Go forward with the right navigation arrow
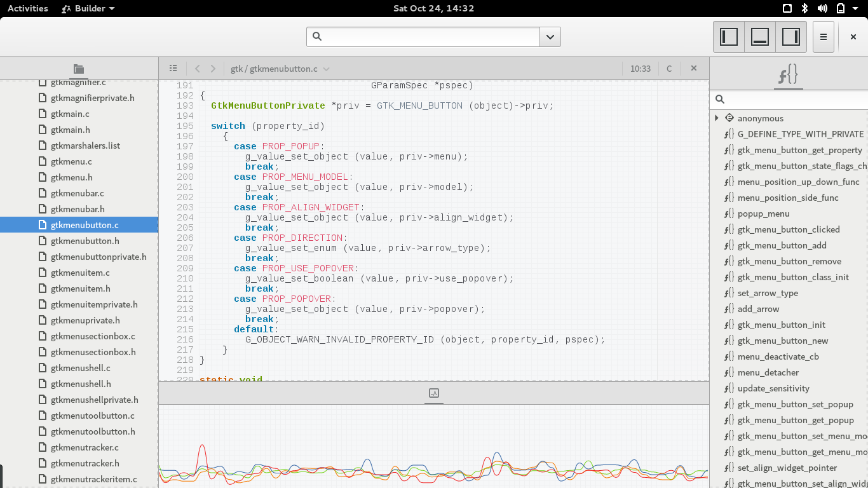868x488 pixels. [x=213, y=69]
